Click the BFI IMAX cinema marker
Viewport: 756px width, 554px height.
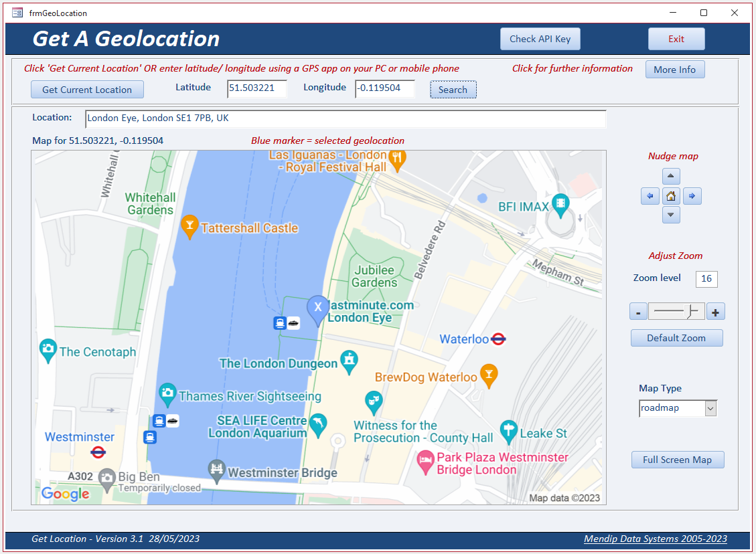tap(560, 204)
